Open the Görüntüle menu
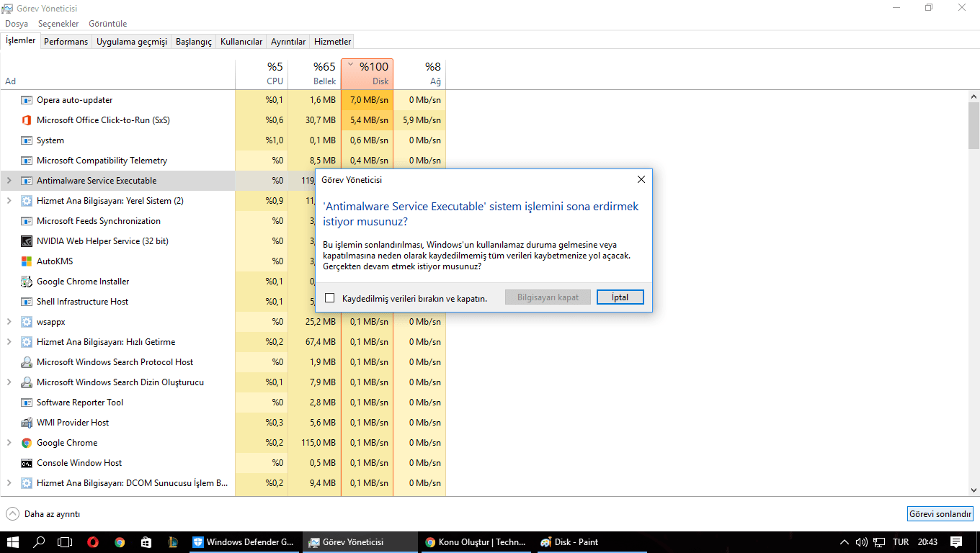This screenshot has height=553, width=980. (x=108, y=24)
